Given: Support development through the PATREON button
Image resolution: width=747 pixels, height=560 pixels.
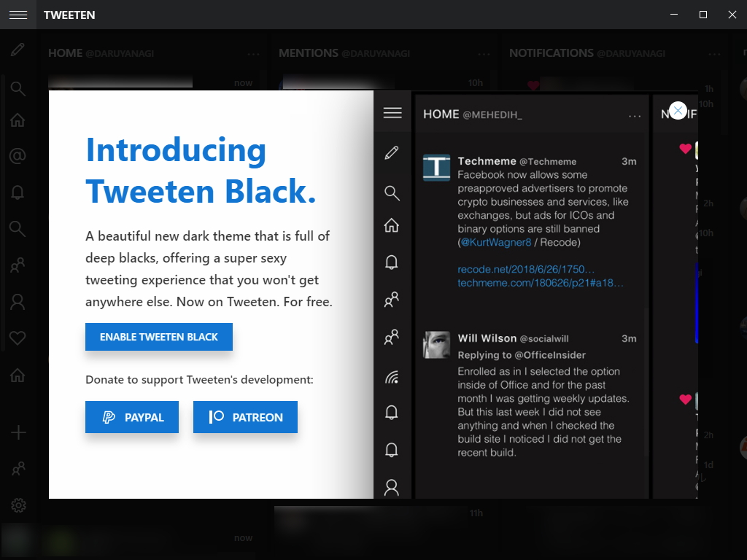Looking at the screenshot, I should pyautogui.click(x=245, y=417).
